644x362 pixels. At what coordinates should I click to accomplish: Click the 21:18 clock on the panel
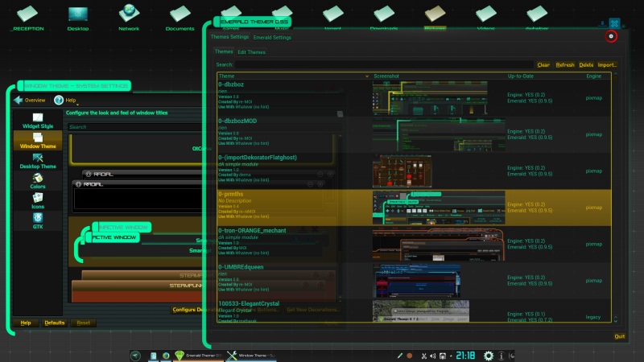465,356
